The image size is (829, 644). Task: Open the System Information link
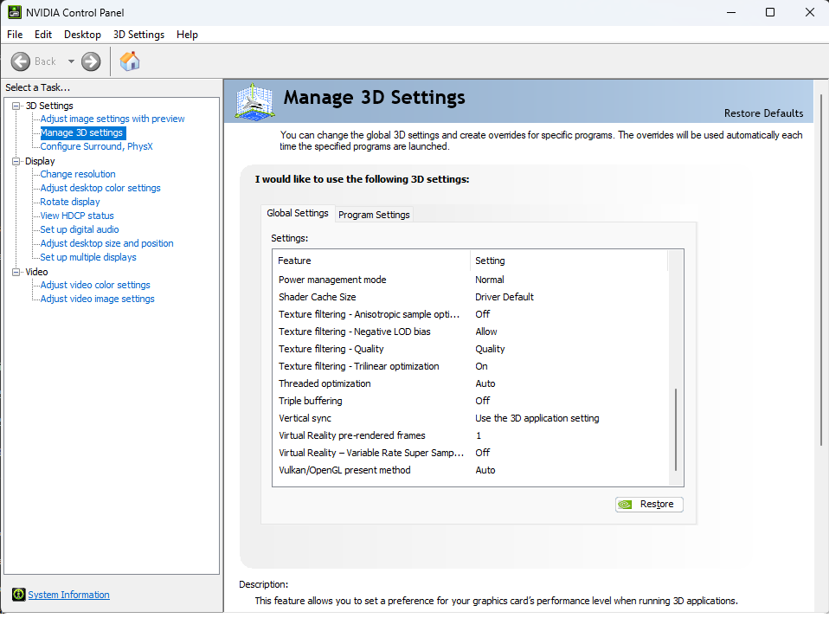click(68, 595)
